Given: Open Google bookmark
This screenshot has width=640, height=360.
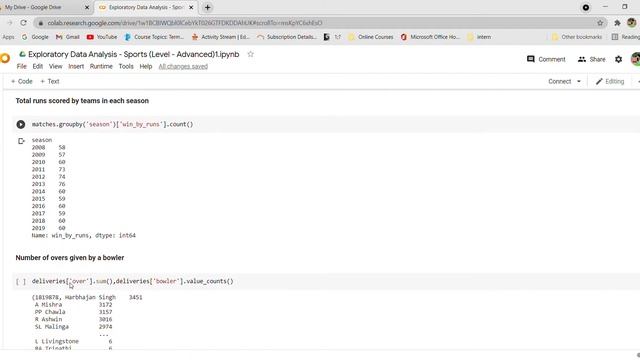Looking at the screenshot, I should (35, 37).
